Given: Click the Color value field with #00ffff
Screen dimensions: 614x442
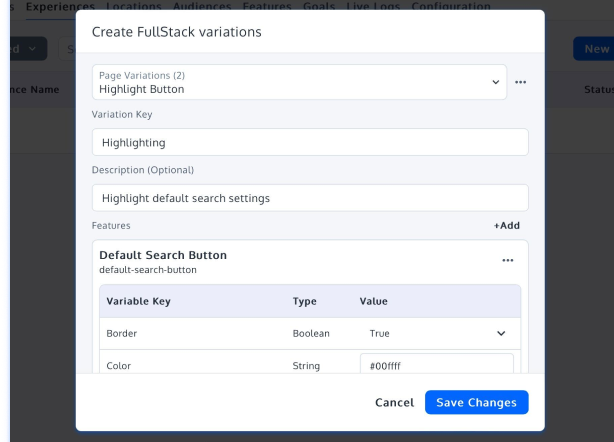Looking at the screenshot, I should pyautogui.click(x=436, y=366).
